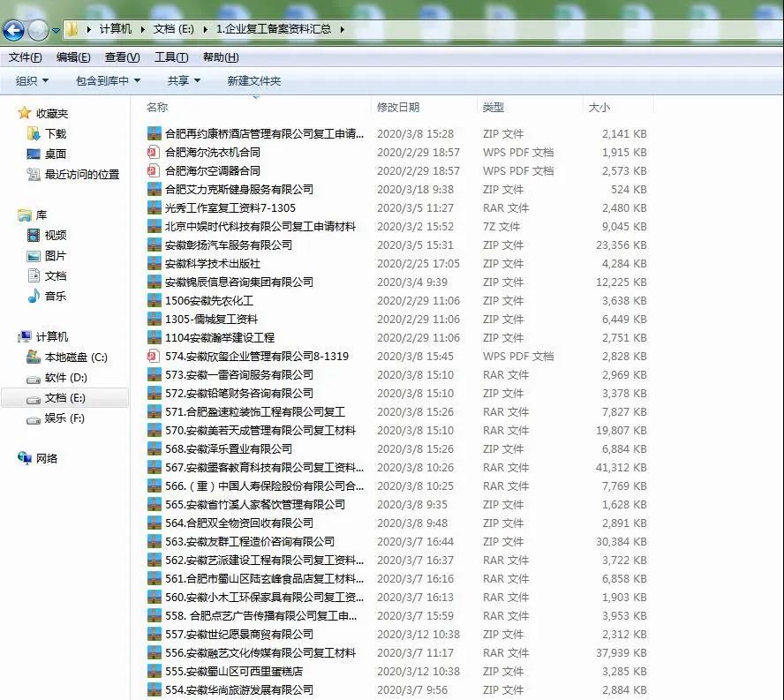The height and width of the screenshot is (700, 784).
Task: Click the 网络 icon in sidebar
Action: pos(26,459)
